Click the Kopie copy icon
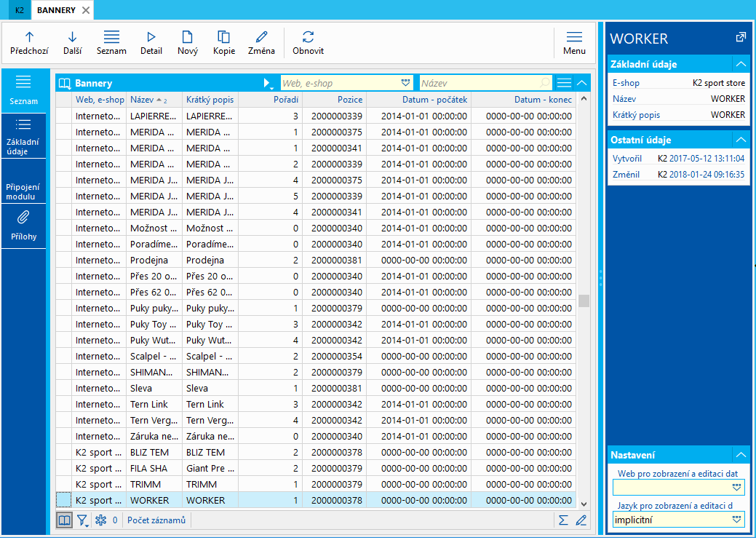 223,37
